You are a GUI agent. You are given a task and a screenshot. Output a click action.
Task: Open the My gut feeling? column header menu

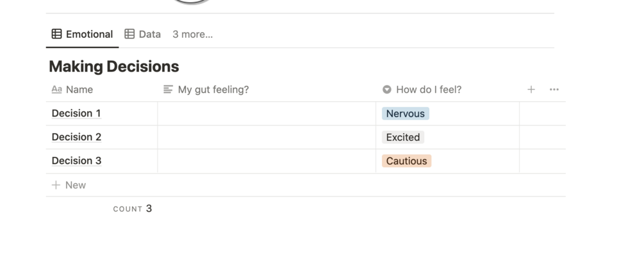click(213, 90)
